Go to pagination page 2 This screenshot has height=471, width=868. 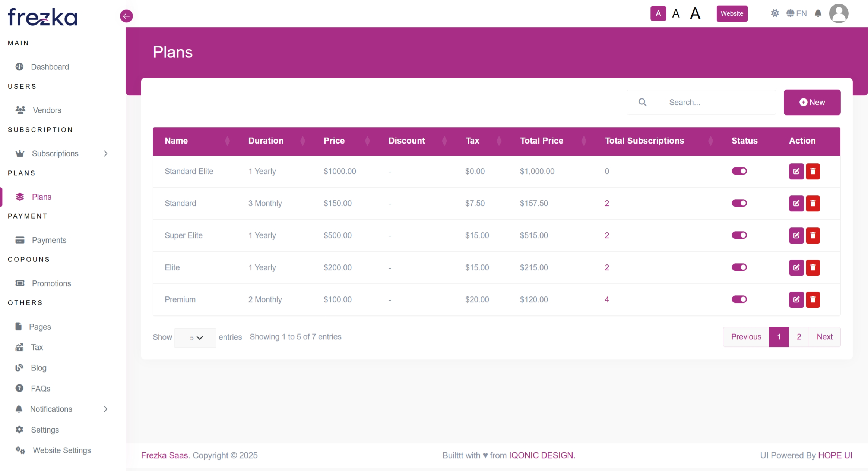[799, 337]
